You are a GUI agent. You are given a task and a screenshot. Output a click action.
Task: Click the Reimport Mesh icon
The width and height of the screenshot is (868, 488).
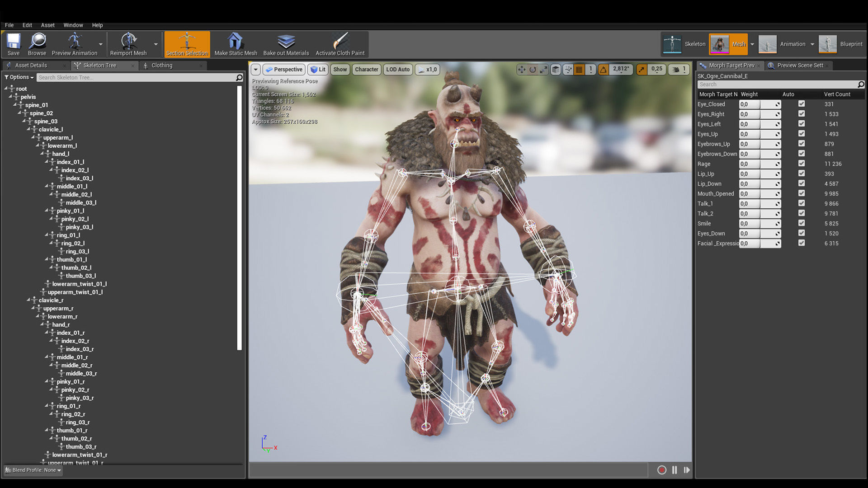coord(128,44)
